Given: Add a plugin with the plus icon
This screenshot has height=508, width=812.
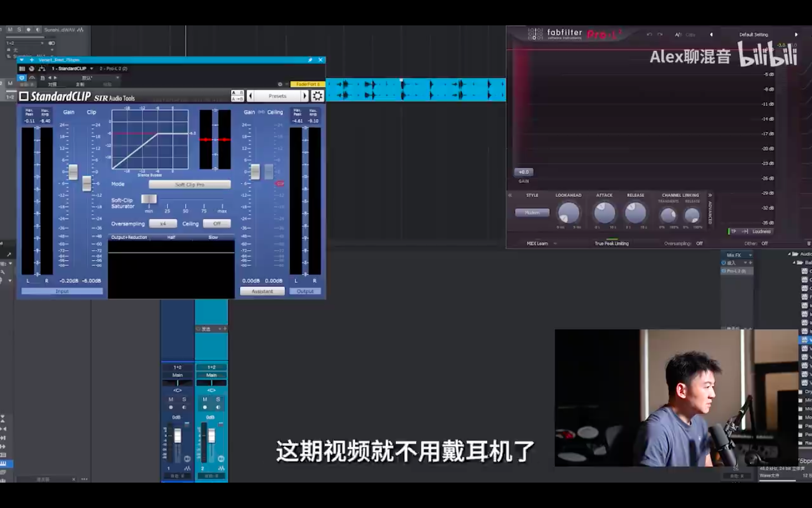Looking at the screenshot, I should pos(32,60).
